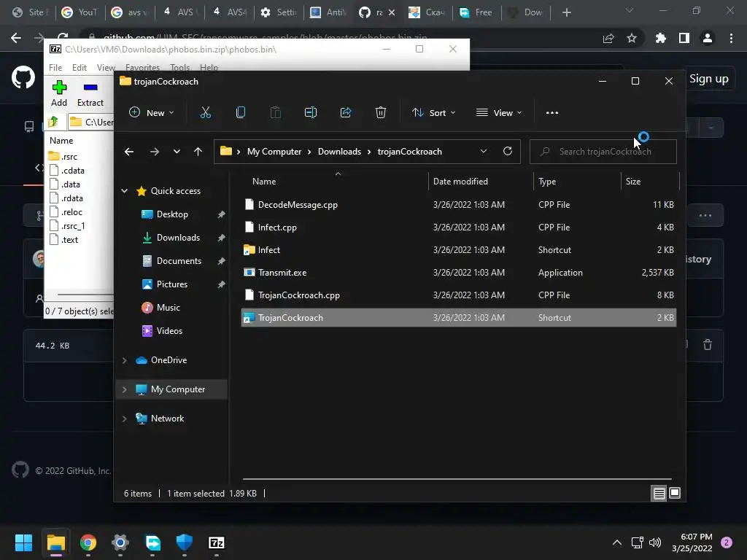This screenshot has height=560, width=747.
Task: Show hidden system tray icons chevron
Action: tap(617, 542)
